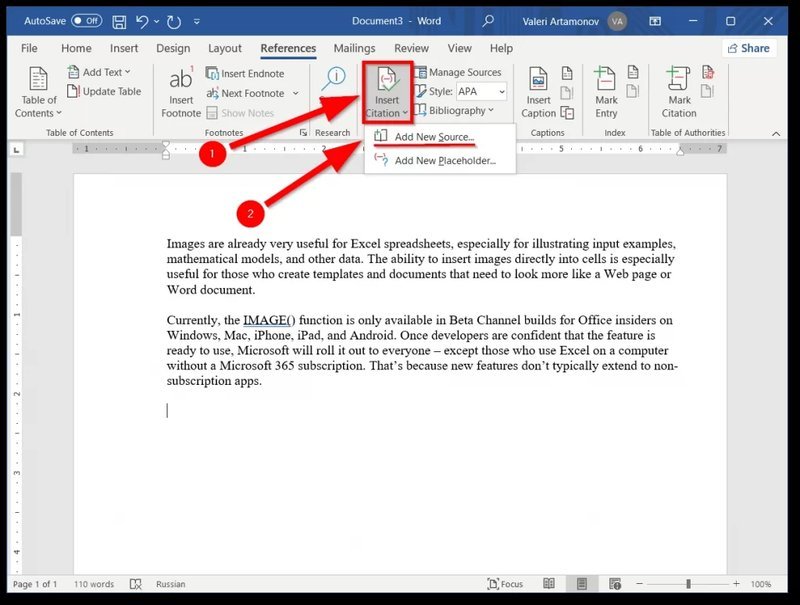Click the 110 words counter
Viewport: 800px width, 605px height.
[94, 584]
